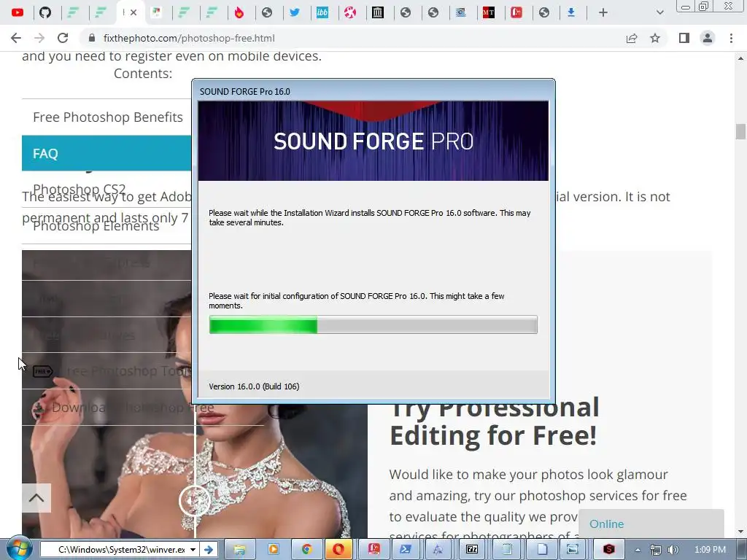
Task: Open the media player taskbar icon
Action: (273, 550)
